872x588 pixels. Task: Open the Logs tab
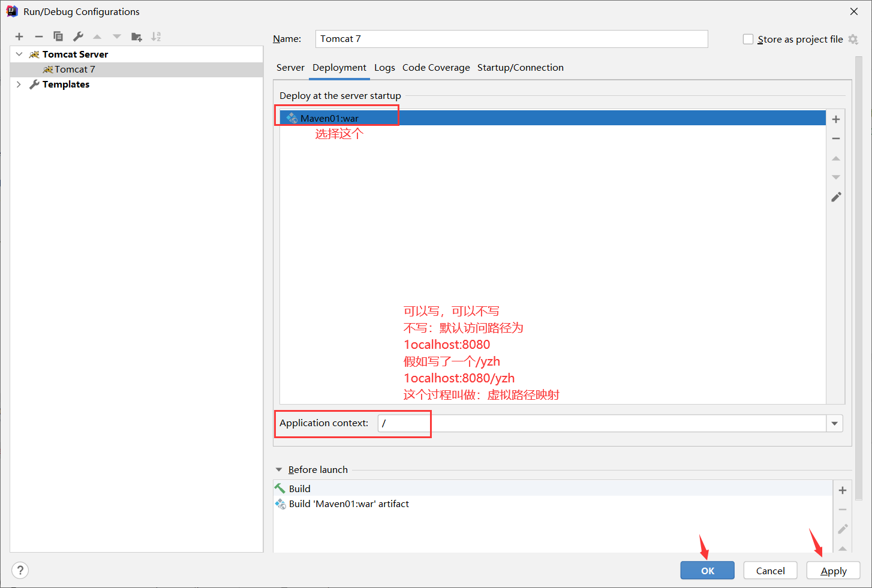click(384, 68)
